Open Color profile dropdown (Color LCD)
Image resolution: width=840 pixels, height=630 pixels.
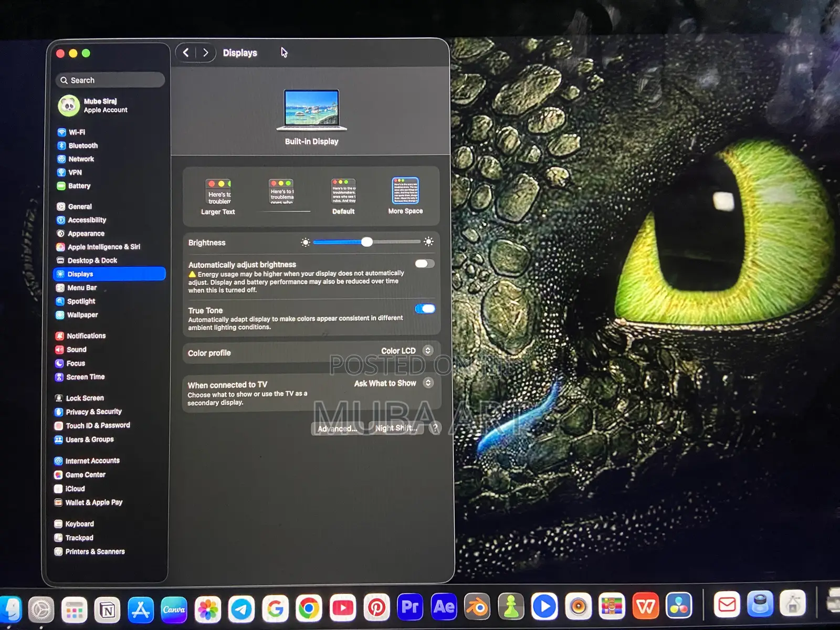(x=407, y=351)
